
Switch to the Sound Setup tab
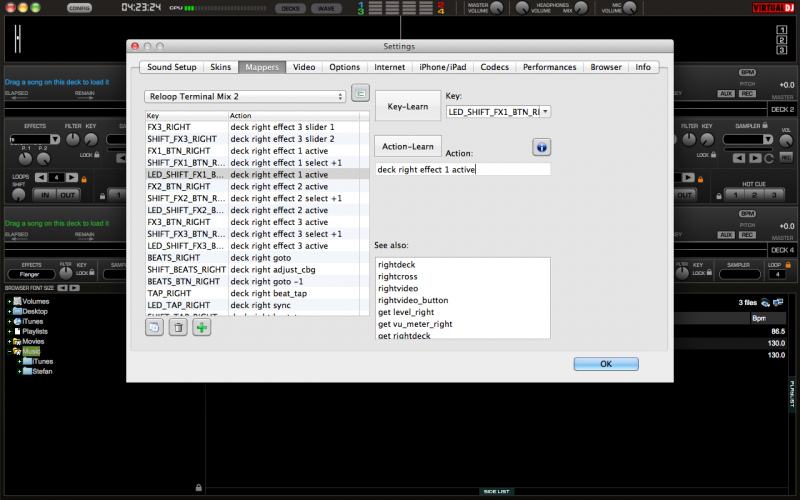(172, 67)
